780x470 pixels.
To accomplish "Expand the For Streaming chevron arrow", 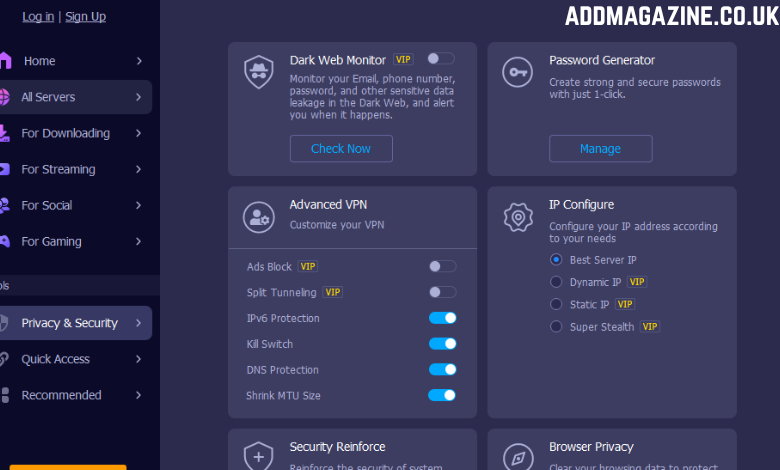I will [138, 169].
